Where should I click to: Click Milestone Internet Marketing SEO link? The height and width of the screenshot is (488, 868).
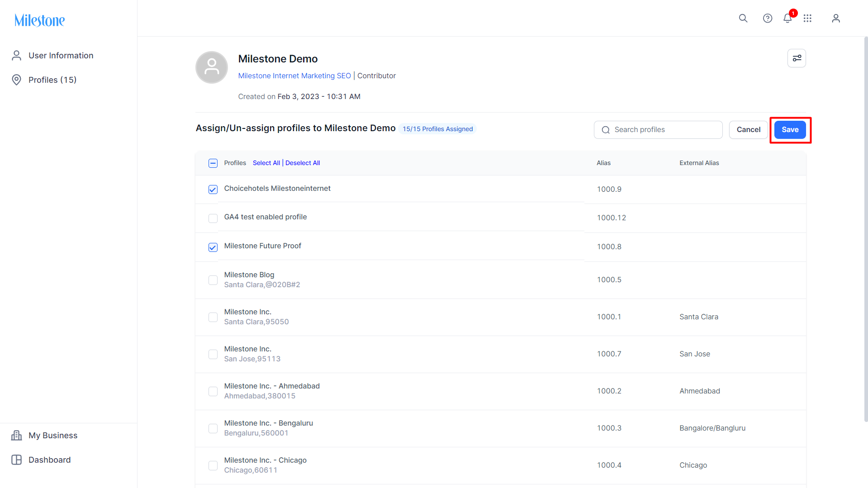pyautogui.click(x=294, y=76)
